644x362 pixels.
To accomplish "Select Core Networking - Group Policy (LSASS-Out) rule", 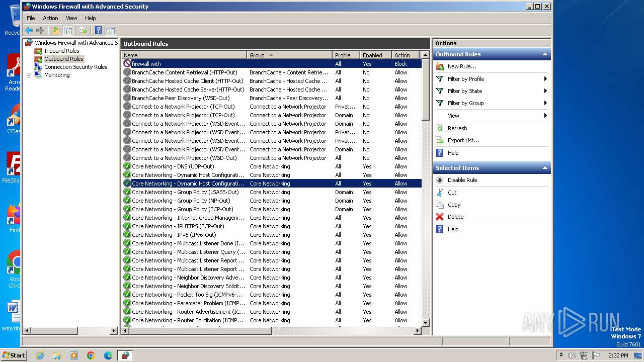I will (x=272, y=192).
